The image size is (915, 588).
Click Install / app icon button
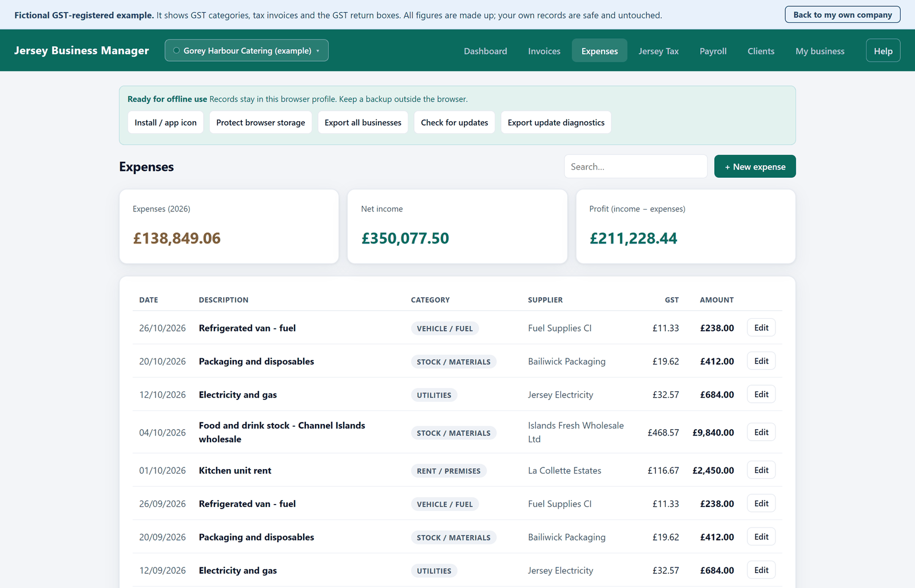click(165, 122)
